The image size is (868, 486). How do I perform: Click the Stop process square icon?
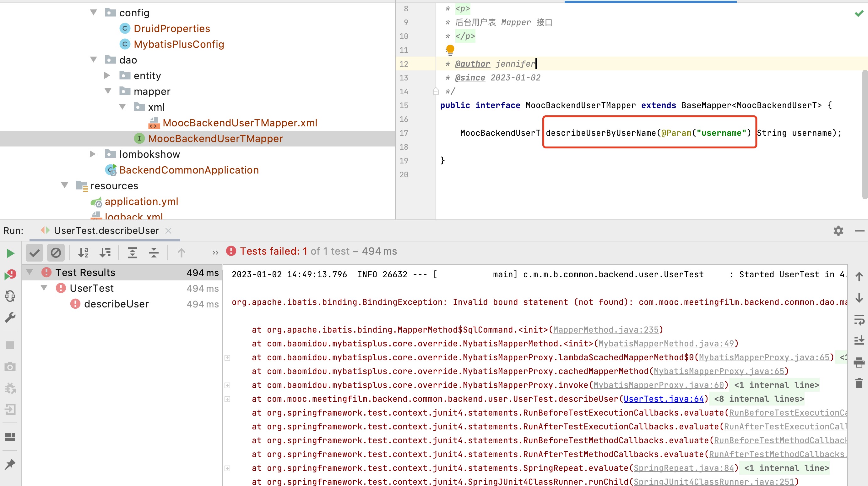point(10,345)
